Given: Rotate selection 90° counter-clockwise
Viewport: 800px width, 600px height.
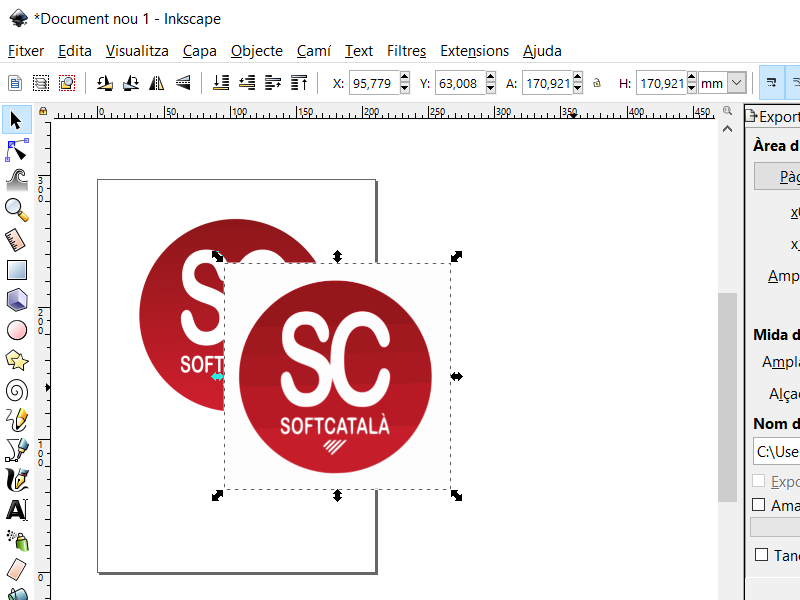Looking at the screenshot, I should 105,83.
